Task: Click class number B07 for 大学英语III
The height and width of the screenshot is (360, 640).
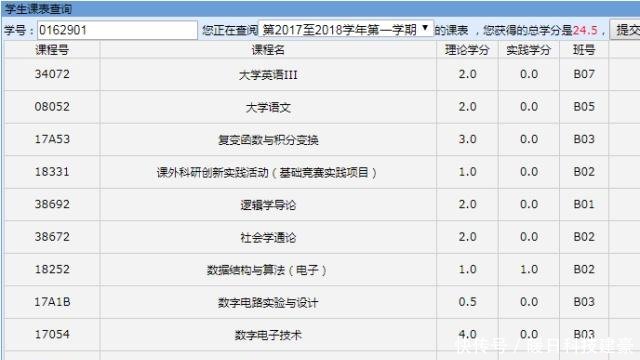Action: 584,74
